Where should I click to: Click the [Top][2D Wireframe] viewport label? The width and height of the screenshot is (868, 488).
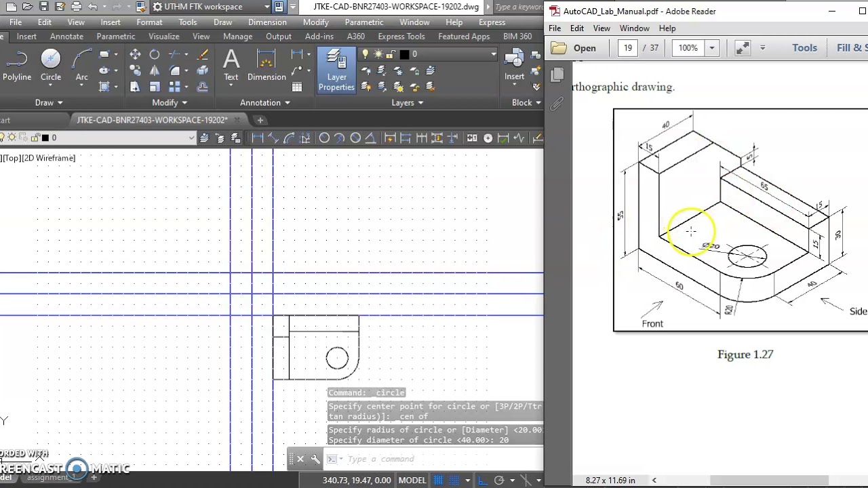(39, 158)
